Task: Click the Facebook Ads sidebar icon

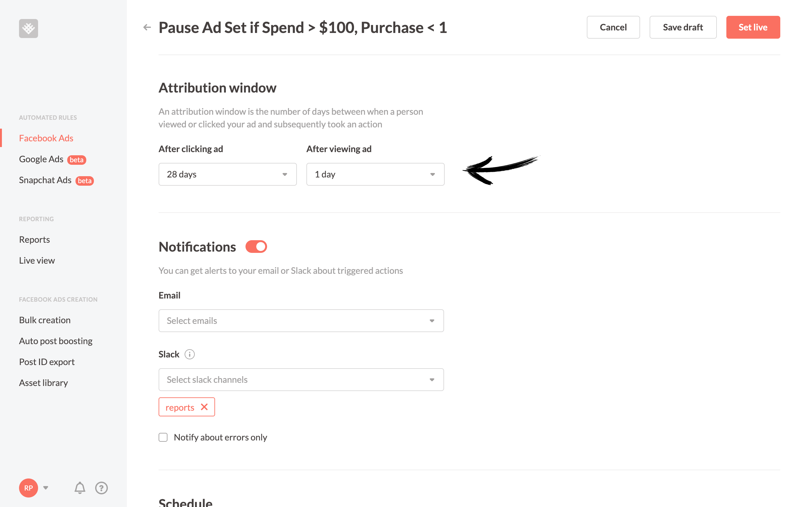Action: click(x=46, y=138)
